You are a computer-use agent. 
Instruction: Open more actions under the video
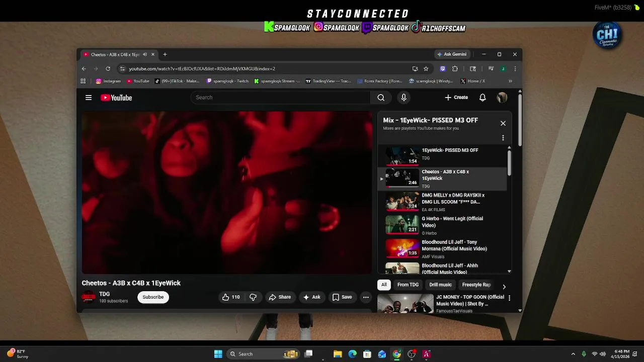coord(366,297)
